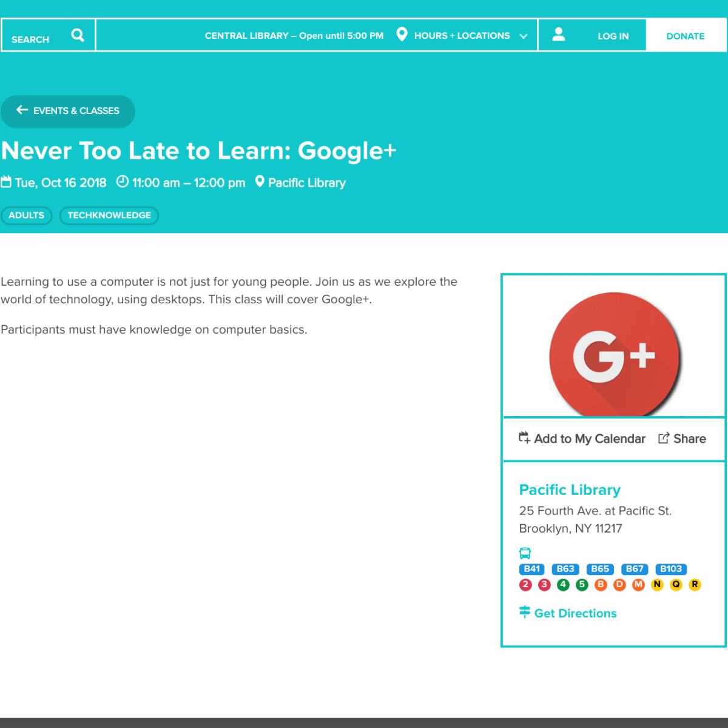Click the 11:00 am – 12:00 pm time text
This screenshot has height=728, width=728.
click(189, 183)
